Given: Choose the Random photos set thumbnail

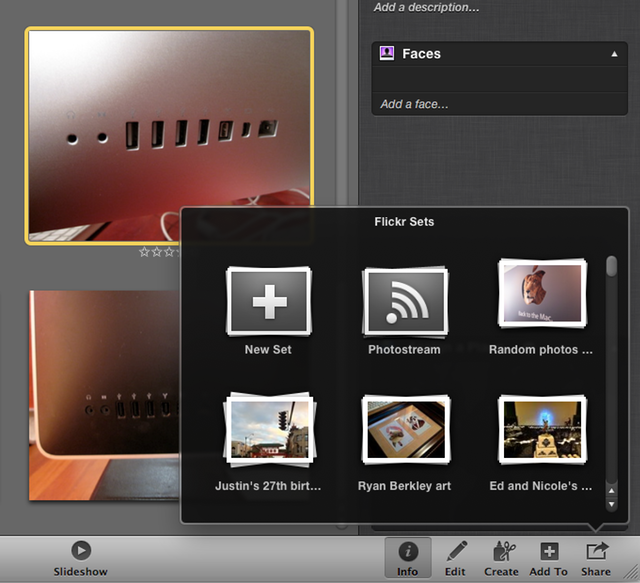Looking at the screenshot, I should (542, 292).
